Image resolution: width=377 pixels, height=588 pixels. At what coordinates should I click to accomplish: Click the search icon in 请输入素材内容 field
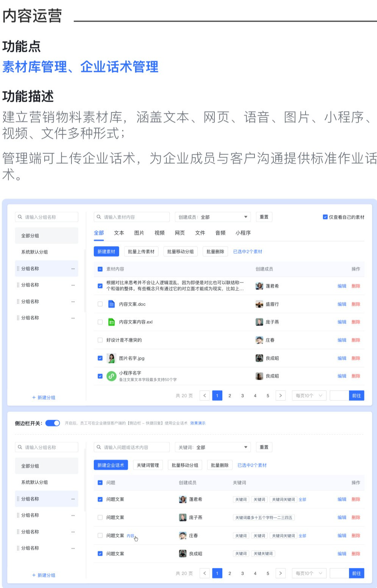click(99, 217)
